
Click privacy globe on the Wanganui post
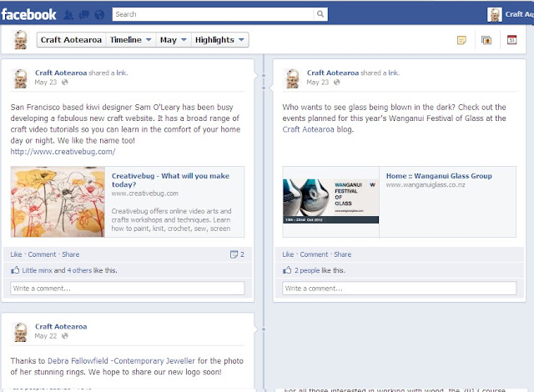click(337, 82)
